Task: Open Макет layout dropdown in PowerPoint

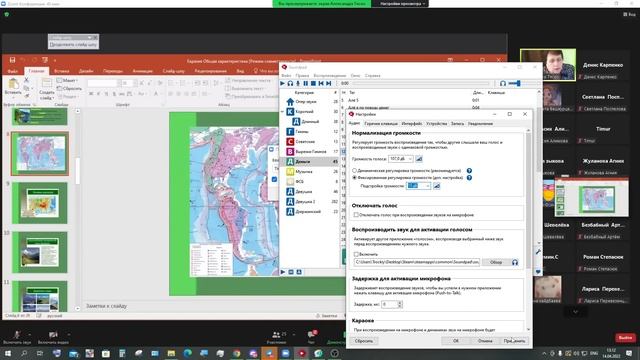Action: (x=67, y=80)
